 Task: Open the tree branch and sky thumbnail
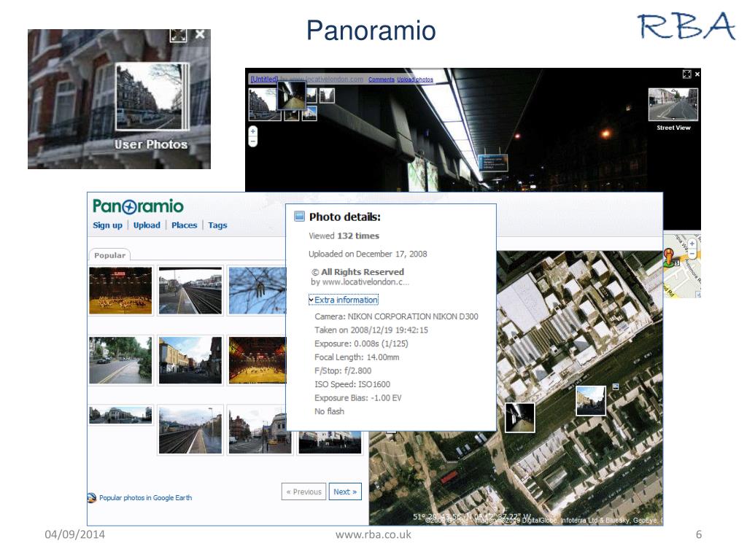coord(258,290)
